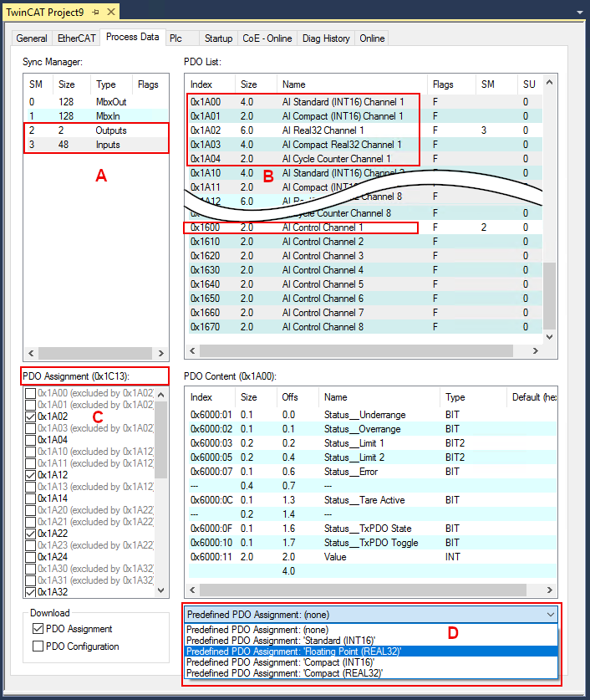Uncheck the 0x1A12 PDO assignment
The height and width of the screenshot is (700, 590).
point(31,475)
